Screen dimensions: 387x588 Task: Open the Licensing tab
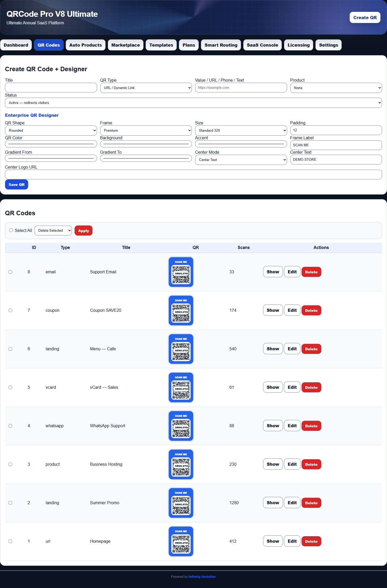click(299, 45)
